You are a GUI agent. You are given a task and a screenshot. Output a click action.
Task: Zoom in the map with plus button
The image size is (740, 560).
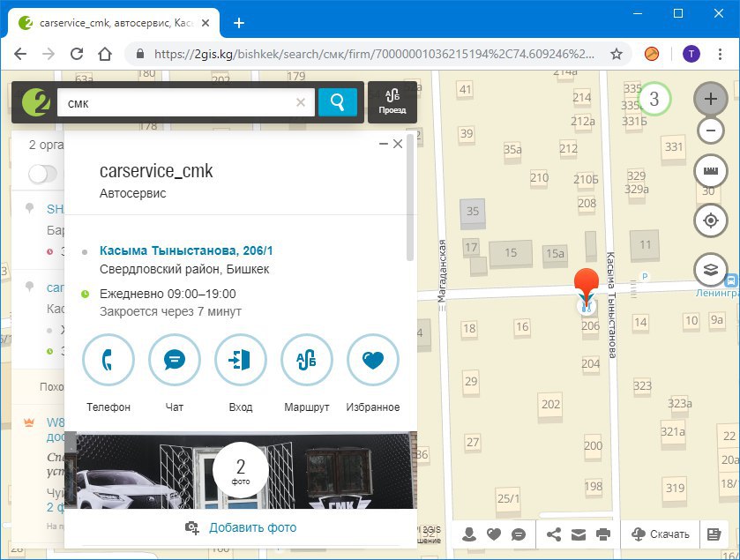point(711,99)
